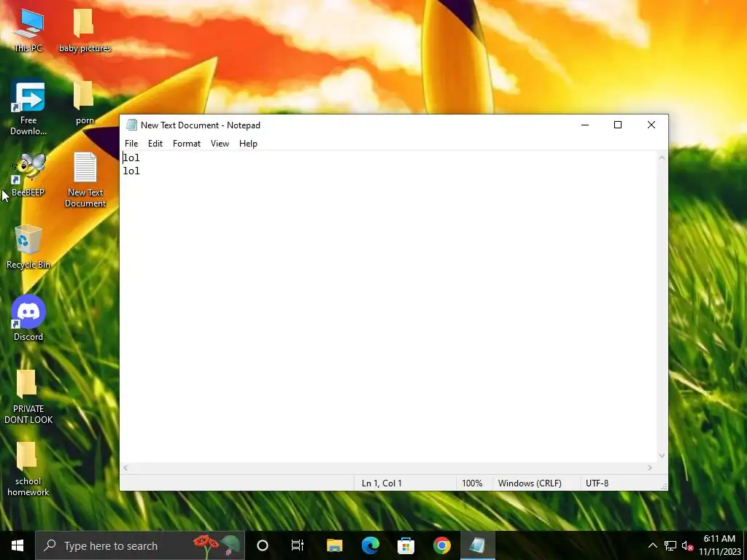Screen dimensions: 747x560
Task: Open the View menu in Notepad
Action: (x=220, y=144)
